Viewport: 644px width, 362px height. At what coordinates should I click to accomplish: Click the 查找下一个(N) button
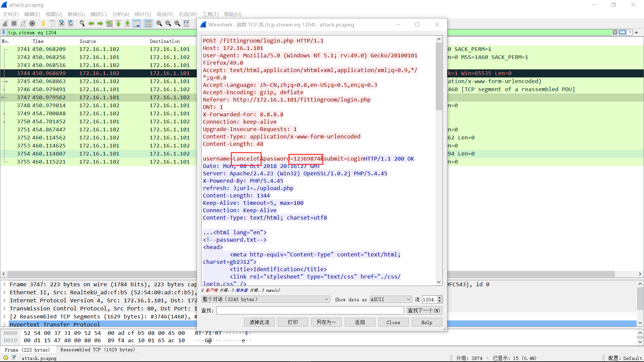[x=424, y=310]
